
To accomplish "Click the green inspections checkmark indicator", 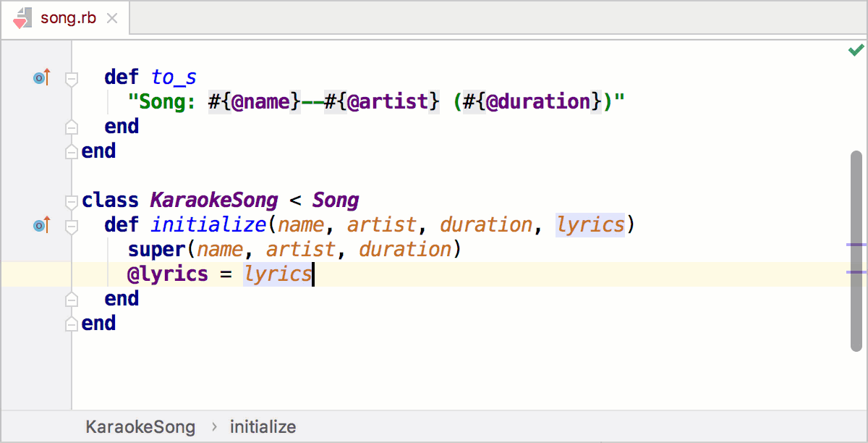I will (x=856, y=49).
